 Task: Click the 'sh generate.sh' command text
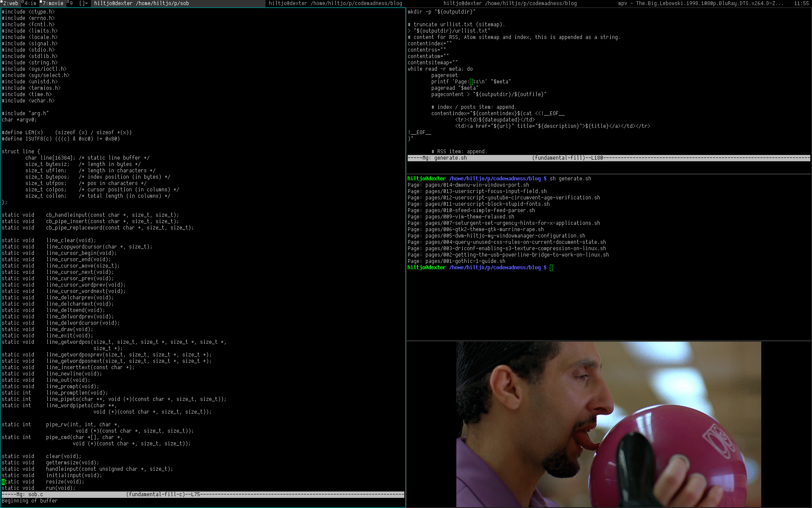pos(570,179)
